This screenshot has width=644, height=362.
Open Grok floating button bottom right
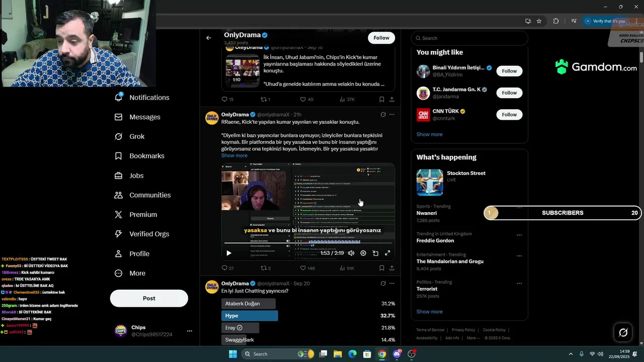(623, 332)
